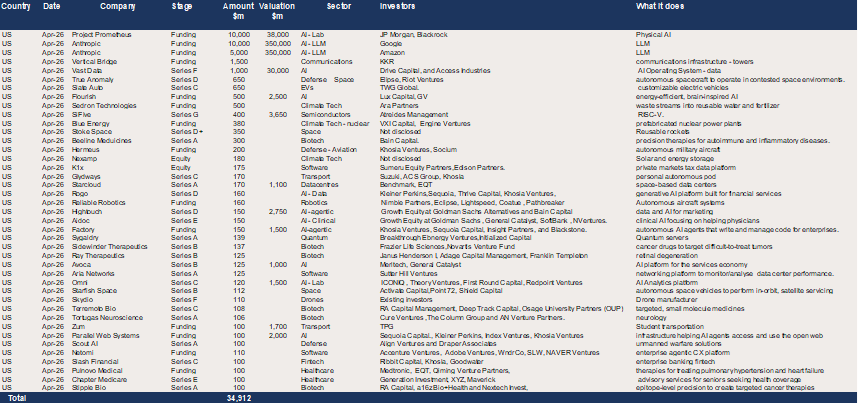This screenshot has height=404, width=858.
Task: Select the Vertical Bridge company cell
Action: (x=94, y=61)
